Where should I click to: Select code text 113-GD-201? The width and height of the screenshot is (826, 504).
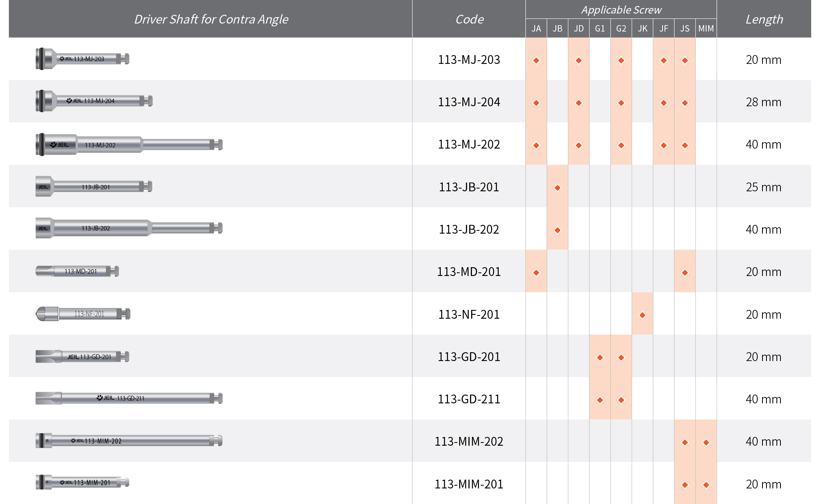(x=469, y=357)
